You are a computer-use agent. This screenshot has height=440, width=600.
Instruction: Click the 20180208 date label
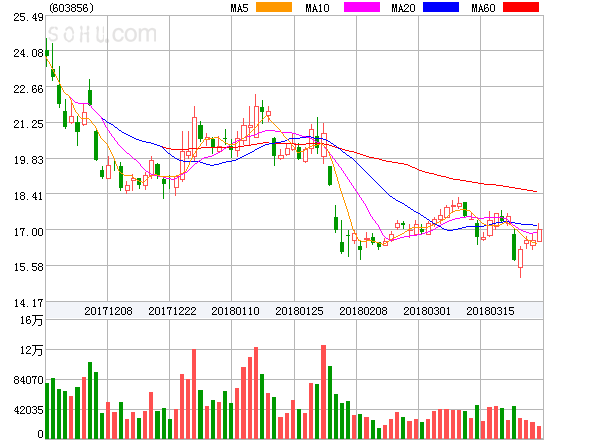[363, 311]
